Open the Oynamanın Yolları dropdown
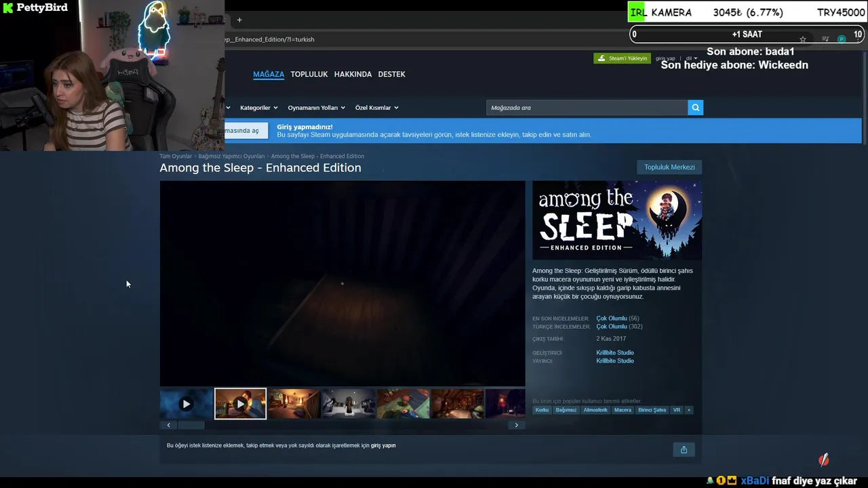The image size is (868, 488). (x=317, y=108)
